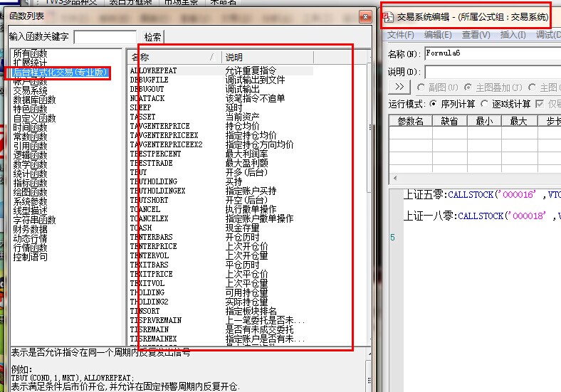
Task: Select 交易系统 category in function list
Action: pyautogui.click(x=30, y=90)
